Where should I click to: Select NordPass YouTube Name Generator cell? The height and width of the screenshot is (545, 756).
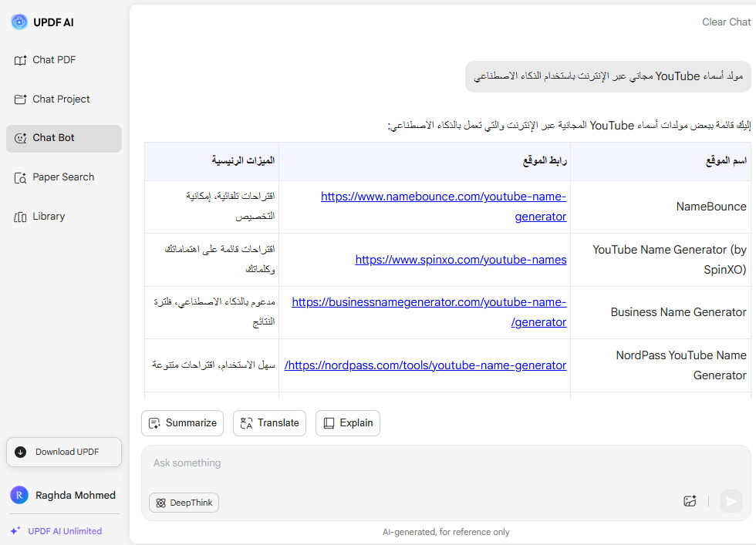point(660,365)
